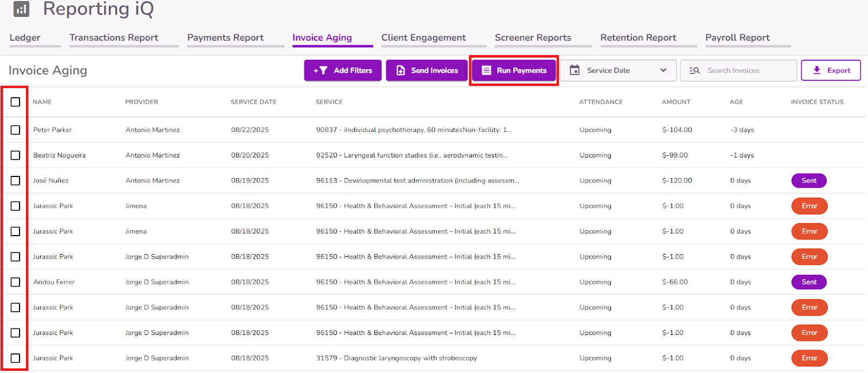Switch to the Payments Report tab

(x=225, y=37)
